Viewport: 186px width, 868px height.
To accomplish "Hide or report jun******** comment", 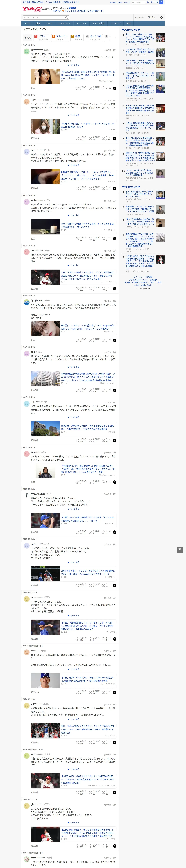I will (x=110, y=598).
